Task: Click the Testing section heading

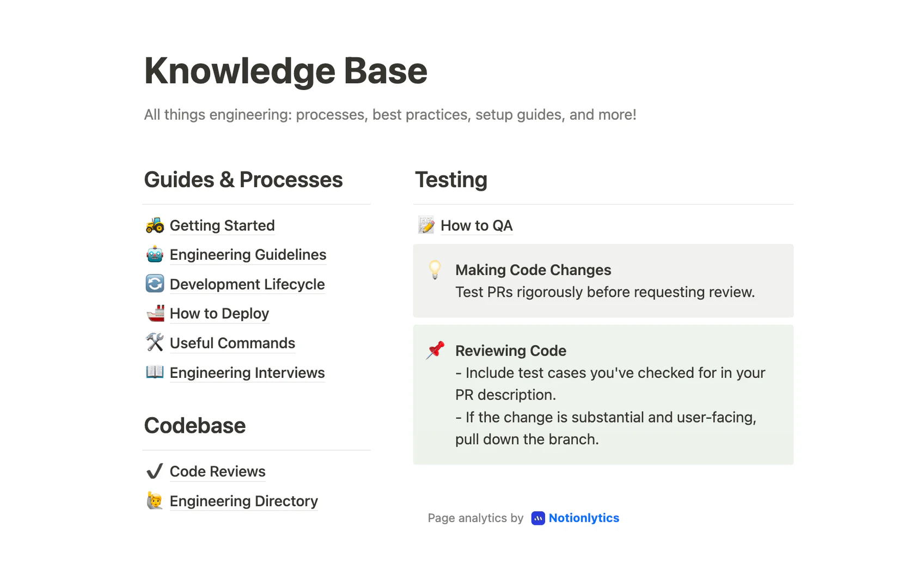Action: tap(451, 180)
